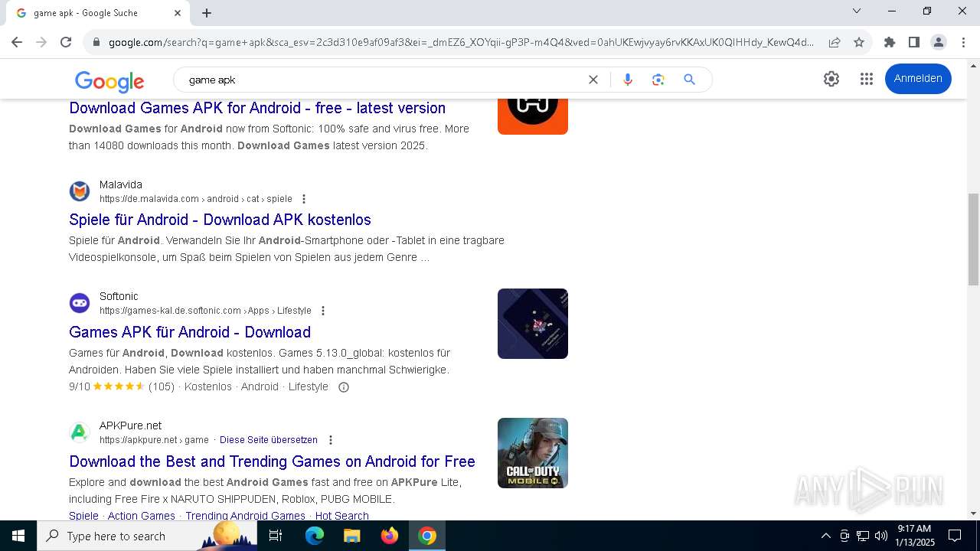Click the APKPure site favicon

point(80,432)
